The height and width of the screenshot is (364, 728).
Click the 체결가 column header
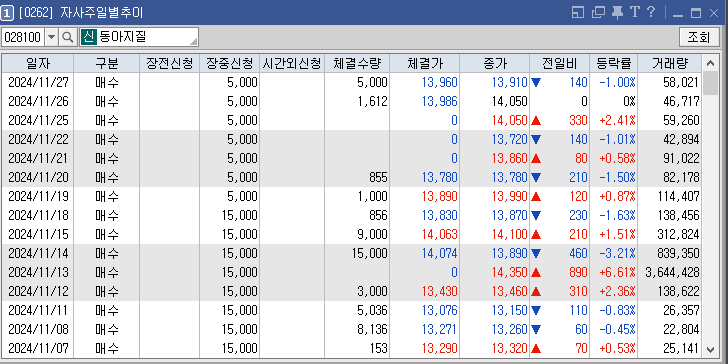[424, 63]
